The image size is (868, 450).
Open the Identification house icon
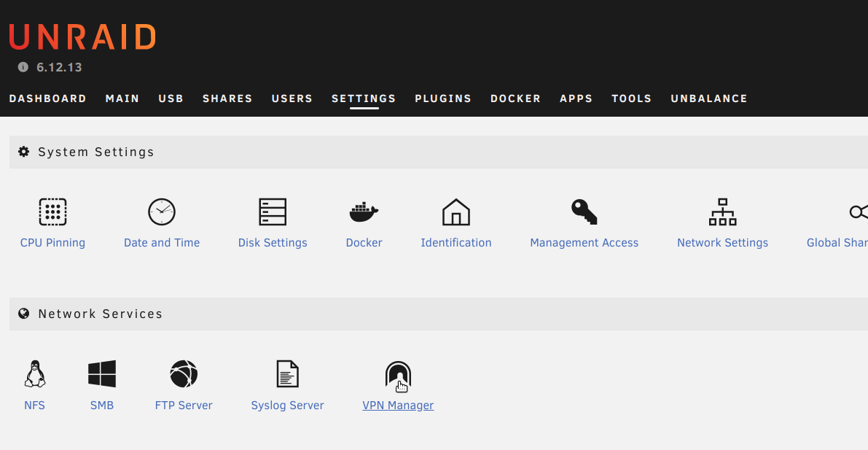(x=455, y=212)
